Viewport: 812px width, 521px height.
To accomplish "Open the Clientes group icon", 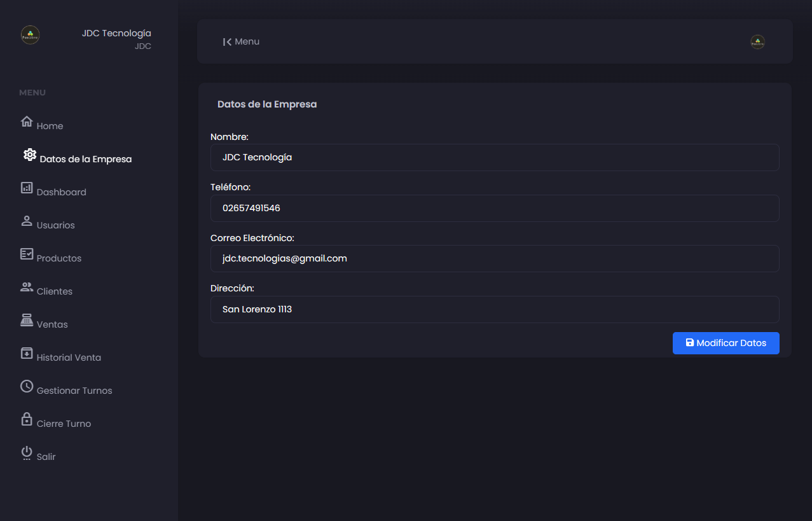I will 27,287.
